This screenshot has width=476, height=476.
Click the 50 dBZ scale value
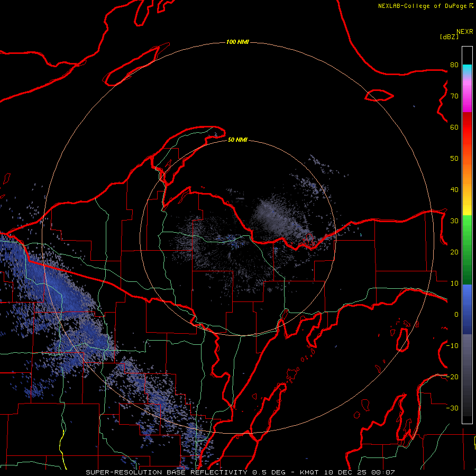coord(454,159)
